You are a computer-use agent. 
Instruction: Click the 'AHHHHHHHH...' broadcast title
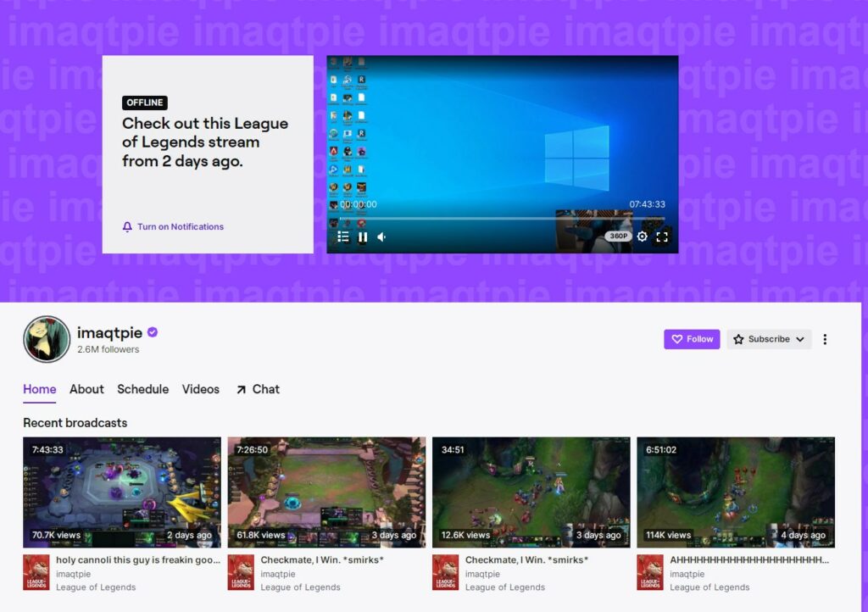click(749, 560)
